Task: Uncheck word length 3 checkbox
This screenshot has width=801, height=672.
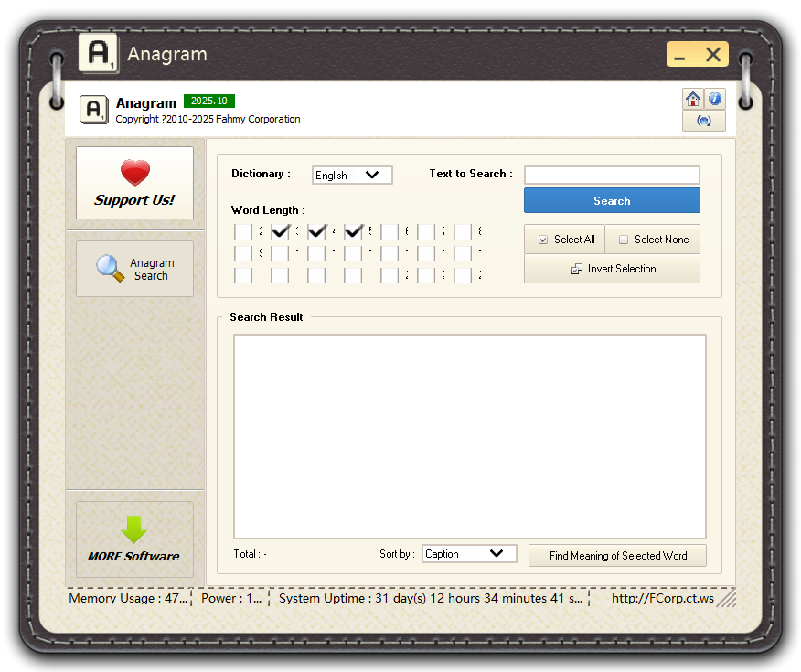Action: pyautogui.click(x=280, y=231)
